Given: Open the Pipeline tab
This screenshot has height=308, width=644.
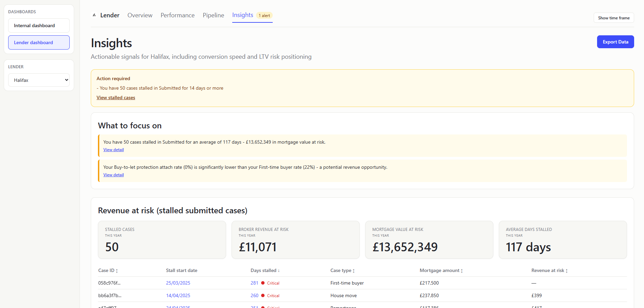Looking at the screenshot, I should tap(213, 15).
